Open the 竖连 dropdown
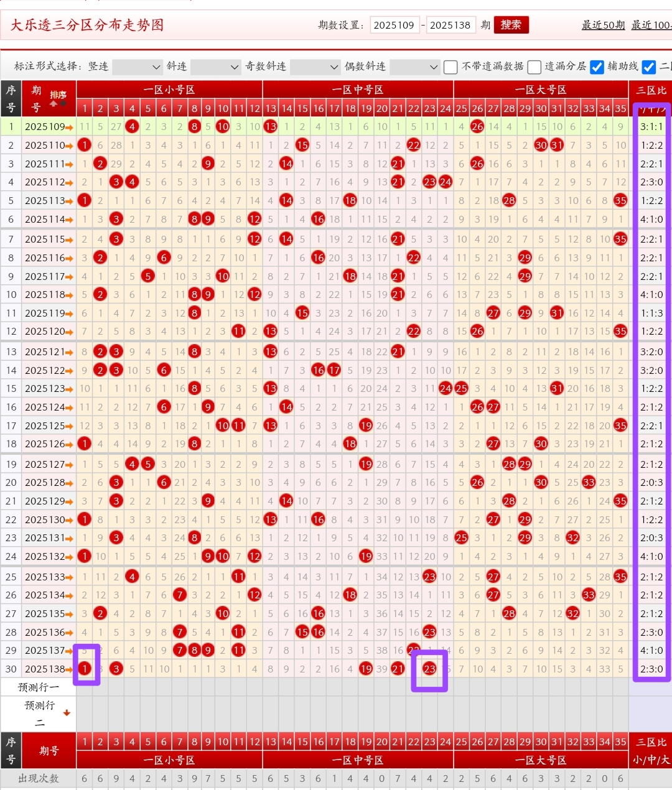The image size is (672, 790). pyautogui.click(x=138, y=67)
